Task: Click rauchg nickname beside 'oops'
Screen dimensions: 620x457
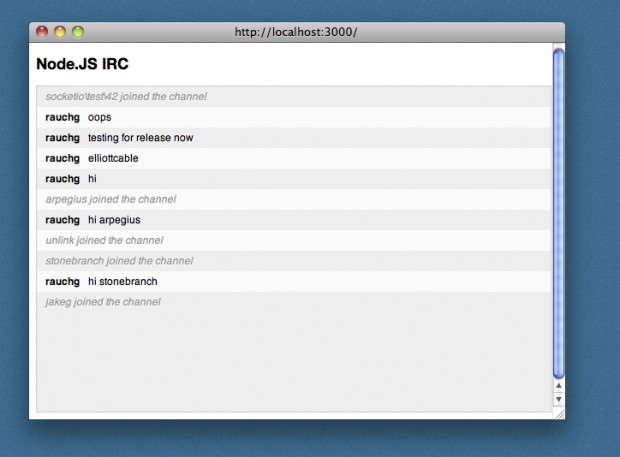Action: click(62, 117)
